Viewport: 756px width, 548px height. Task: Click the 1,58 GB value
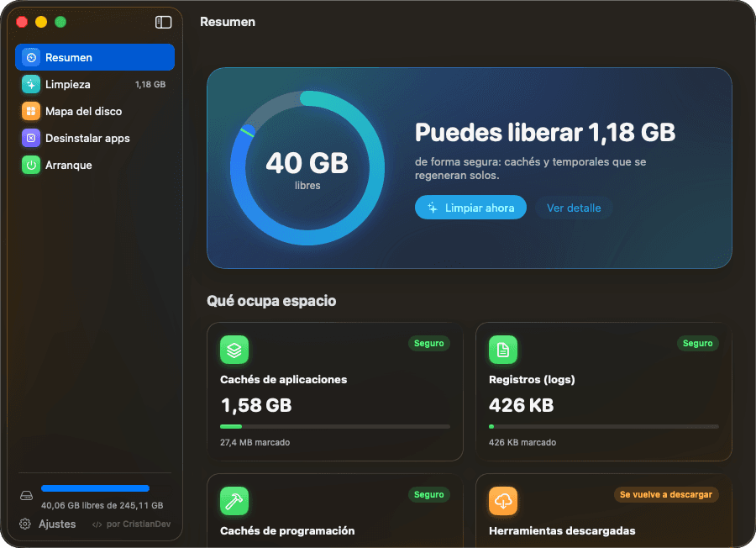click(x=256, y=405)
